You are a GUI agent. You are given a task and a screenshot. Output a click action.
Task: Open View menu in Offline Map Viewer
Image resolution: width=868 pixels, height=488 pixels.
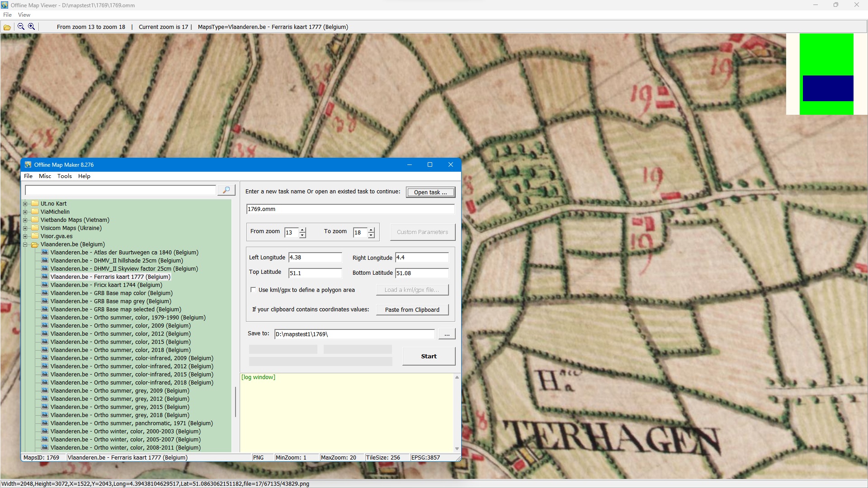pos(24,15)
